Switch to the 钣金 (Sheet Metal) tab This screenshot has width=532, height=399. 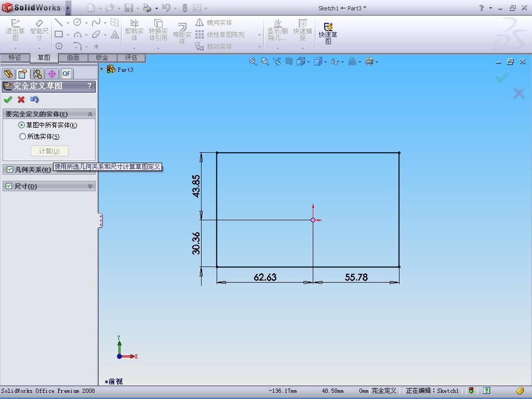coord(102,58)
